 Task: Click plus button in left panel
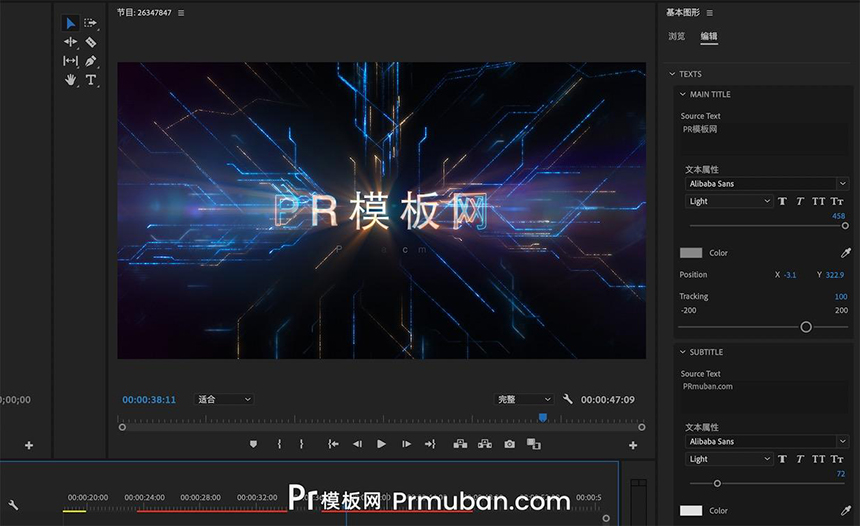tap(29, 445)
